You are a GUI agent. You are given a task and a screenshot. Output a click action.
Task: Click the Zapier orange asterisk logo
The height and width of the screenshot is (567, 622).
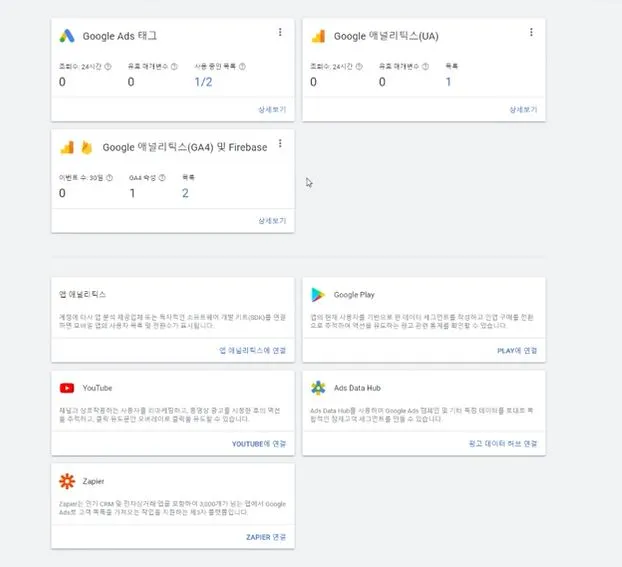click(67, 481)
